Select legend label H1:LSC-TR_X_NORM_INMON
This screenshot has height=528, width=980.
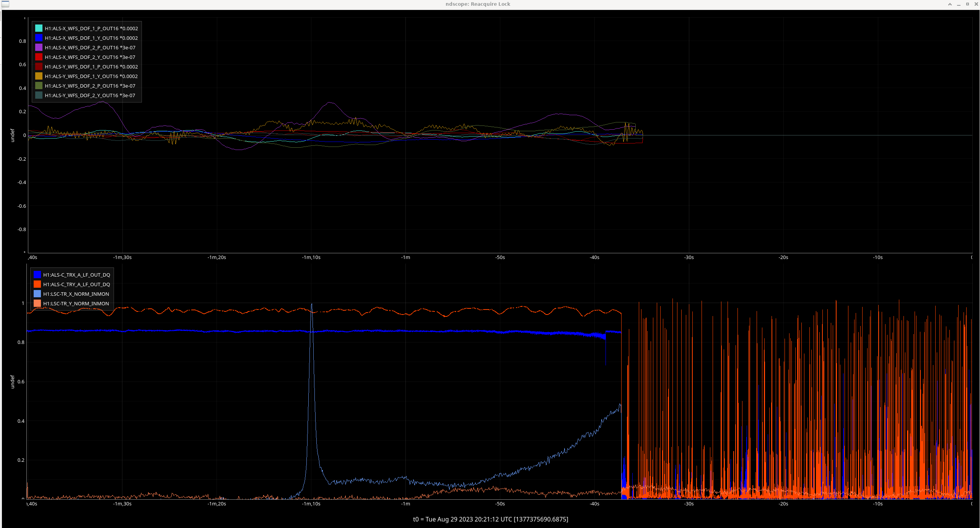coord(76,294)
